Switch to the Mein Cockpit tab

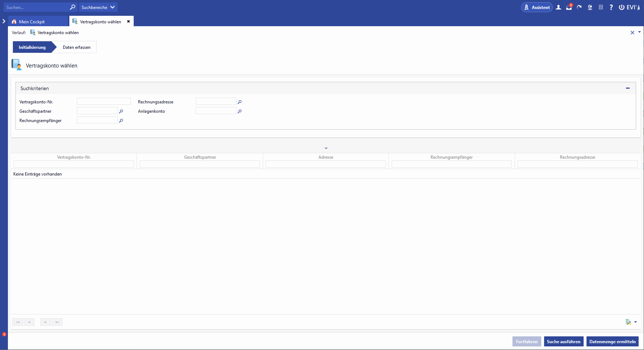(32, 22)
